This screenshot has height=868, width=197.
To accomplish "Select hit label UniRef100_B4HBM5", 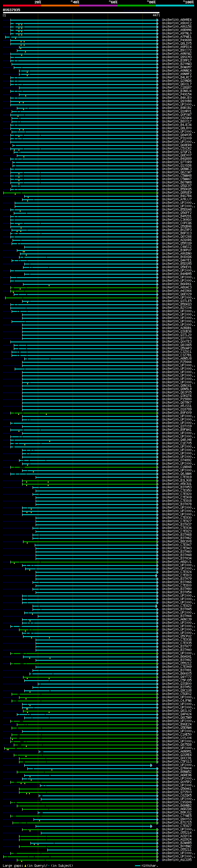I will click(x=177, y=274).
